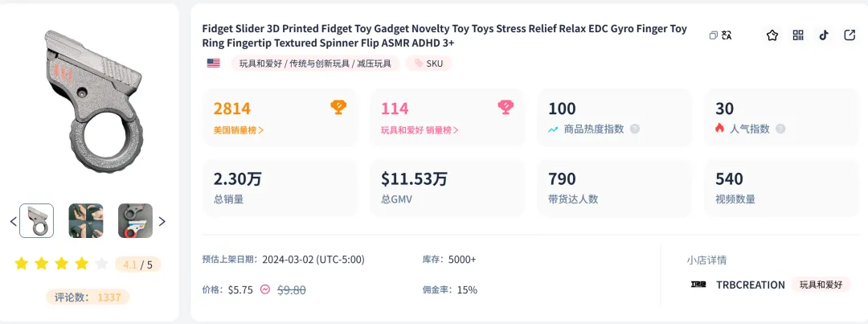868x324 pixels.
Task: Click the price trend icon next to $5.75
Action: point(265,289)
